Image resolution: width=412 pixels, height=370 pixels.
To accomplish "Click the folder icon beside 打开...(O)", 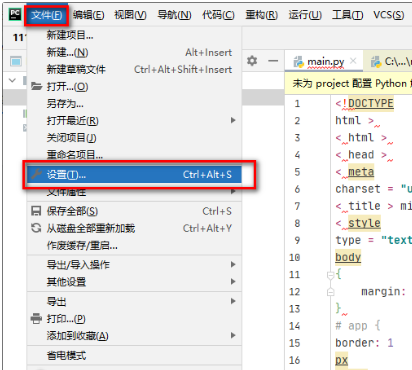I will click(x=36, y=86).
